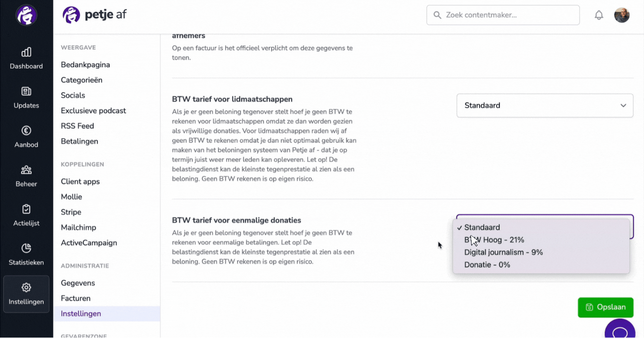
Task: Open Stripe link in sidebar
Action: pos(71,212)
